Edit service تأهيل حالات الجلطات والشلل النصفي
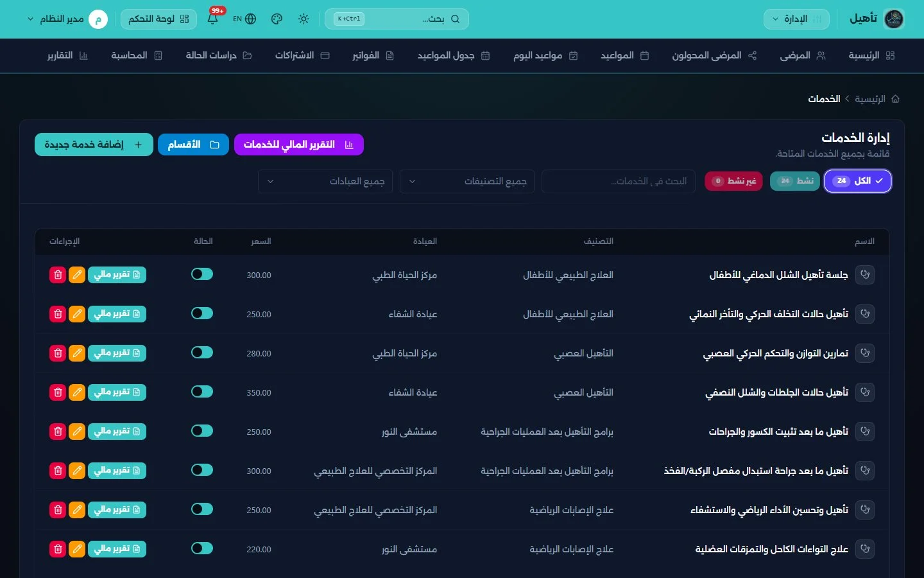924x578 pixels. [x=77, y=392]
